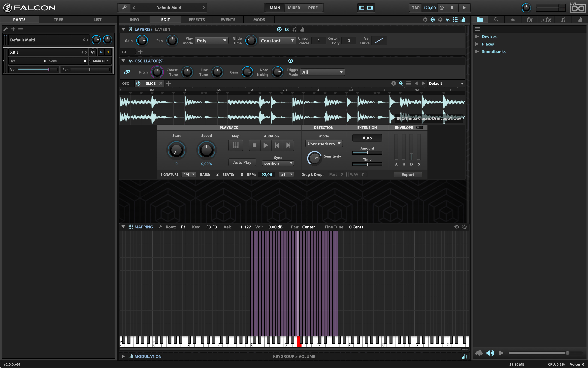Open the oscillator info icon
This screenshot has width=588, height=368.
pos(393,84)
